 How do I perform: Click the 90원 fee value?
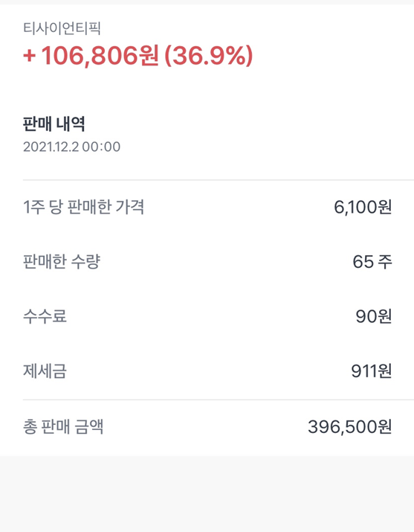[374, 316]
